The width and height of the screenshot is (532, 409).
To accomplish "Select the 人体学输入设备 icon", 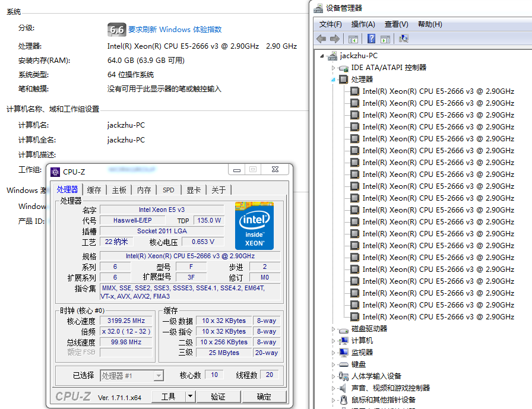I will point(344,376).
